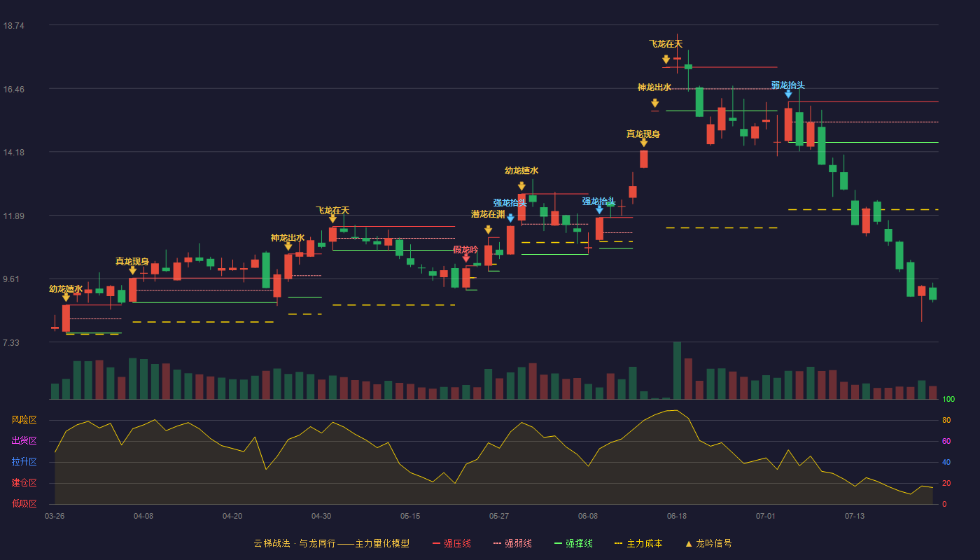Click the yellow arrow under March 幼龙嬉水
The width and height of the screenshot is (980, 560).
(66, 297)
